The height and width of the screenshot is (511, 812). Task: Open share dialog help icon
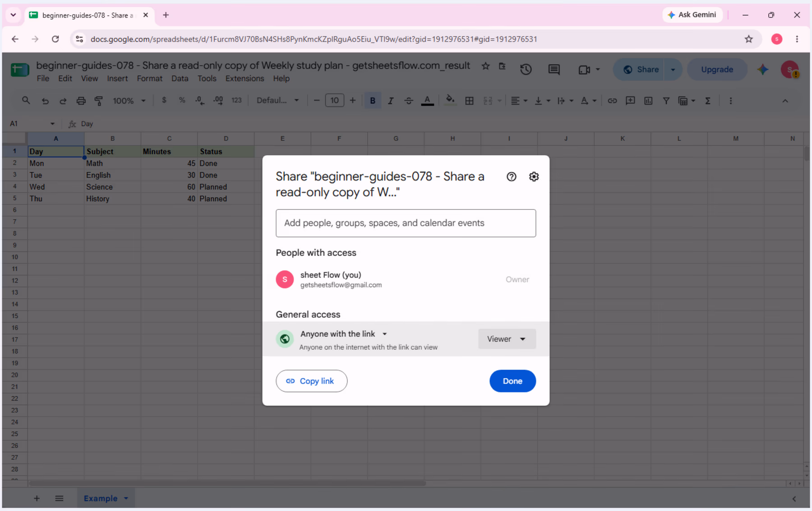coord(511,177)
